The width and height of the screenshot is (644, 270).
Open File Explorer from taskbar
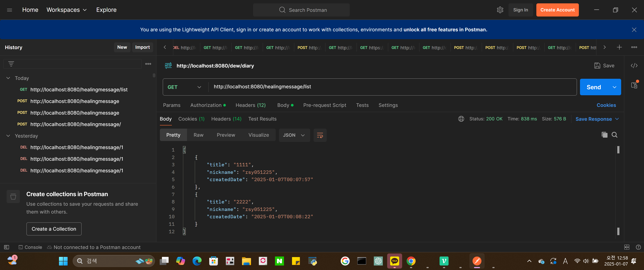click(x=246, y=261)
